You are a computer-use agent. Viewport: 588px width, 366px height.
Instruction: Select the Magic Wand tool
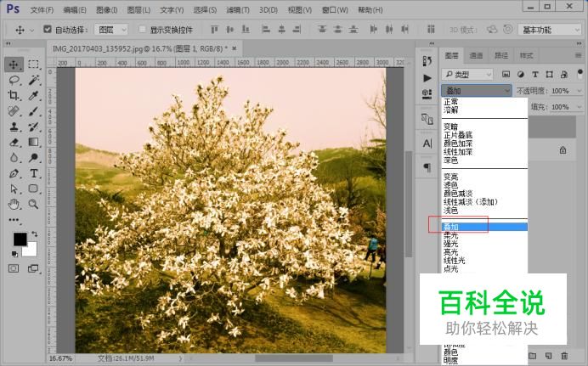(33, 80)
